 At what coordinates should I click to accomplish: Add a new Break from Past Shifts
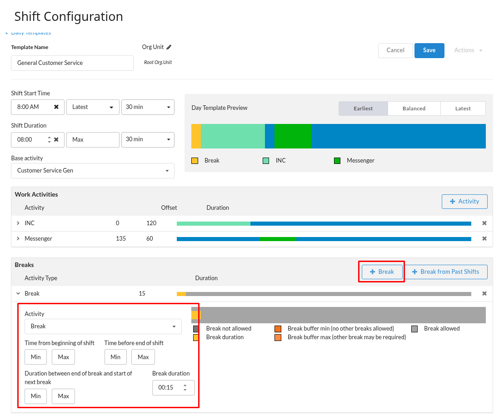pos(445,272)
